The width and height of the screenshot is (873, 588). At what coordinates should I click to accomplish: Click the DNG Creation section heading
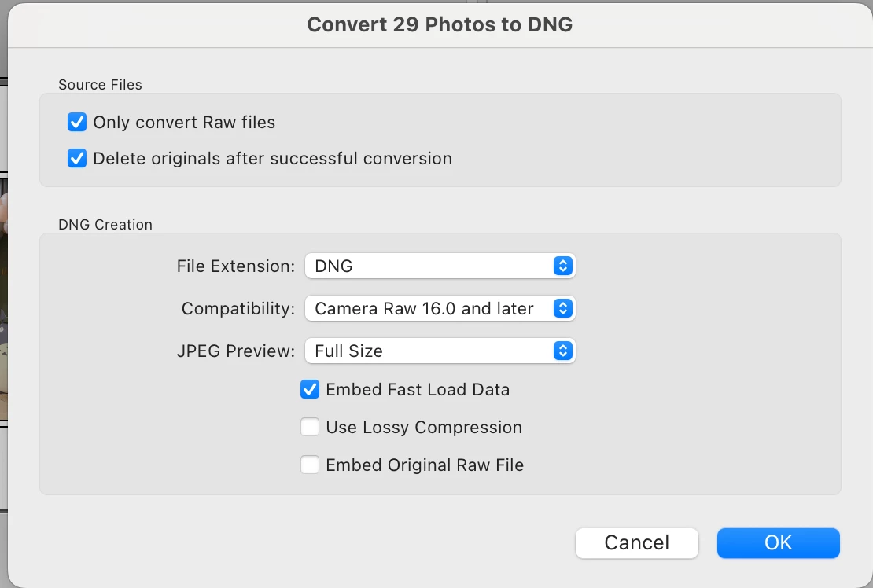coord(105,225)
